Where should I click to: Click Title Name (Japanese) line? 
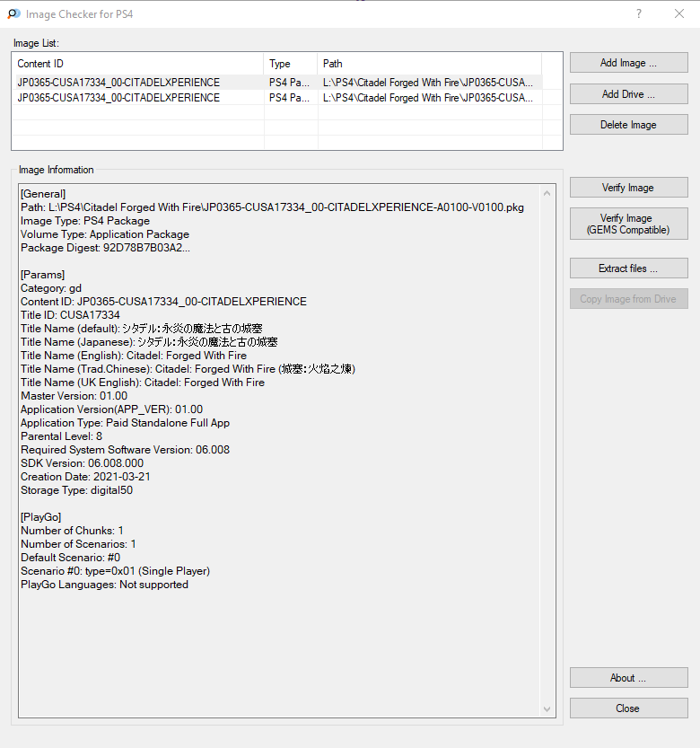149,342
